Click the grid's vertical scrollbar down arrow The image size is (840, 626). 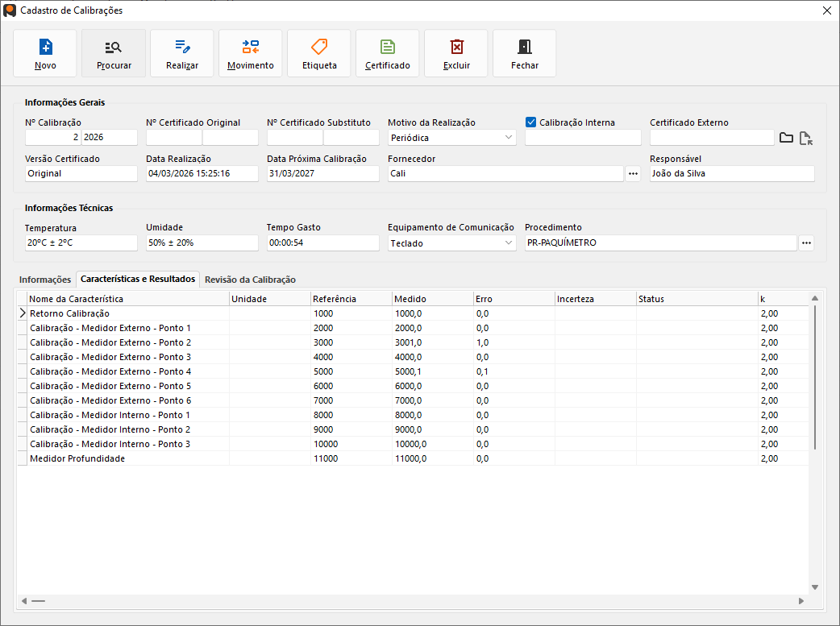(814, 587)
